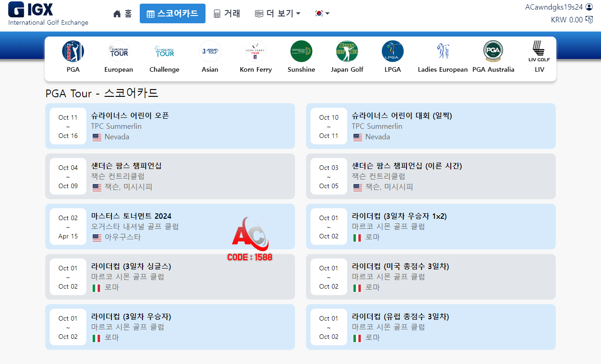Viewport: 601px width, 364px height.
Task: Open the PGA Tour logo
Action: point(73,51)
